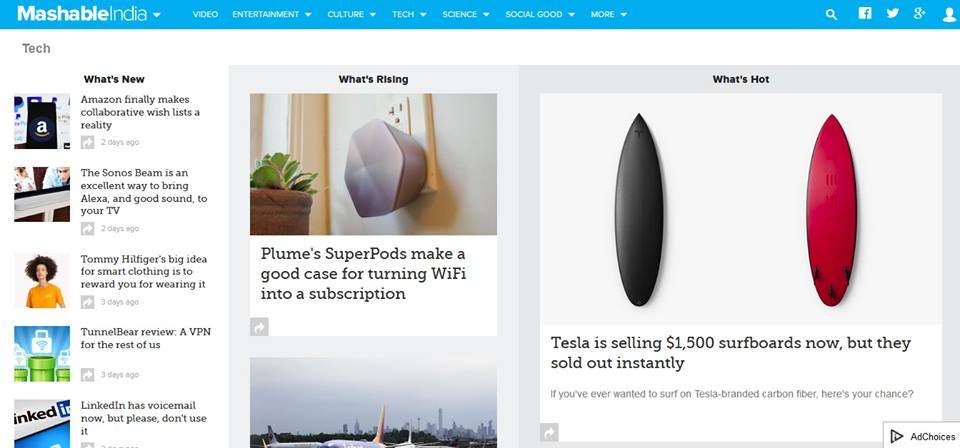960x448 pixels.
Task: Open the Twitter bird icon
Action: (893, 13)
